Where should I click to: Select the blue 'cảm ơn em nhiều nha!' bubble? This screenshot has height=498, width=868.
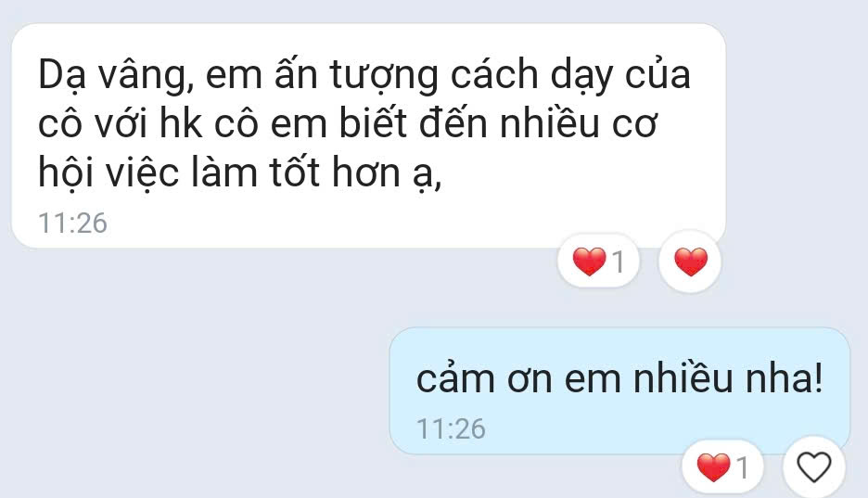click(619, 390)
